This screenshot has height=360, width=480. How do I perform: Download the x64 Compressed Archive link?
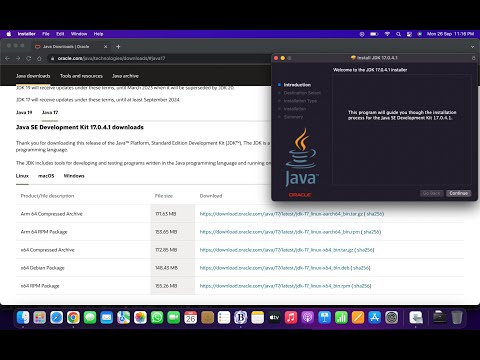click(276, 250)
